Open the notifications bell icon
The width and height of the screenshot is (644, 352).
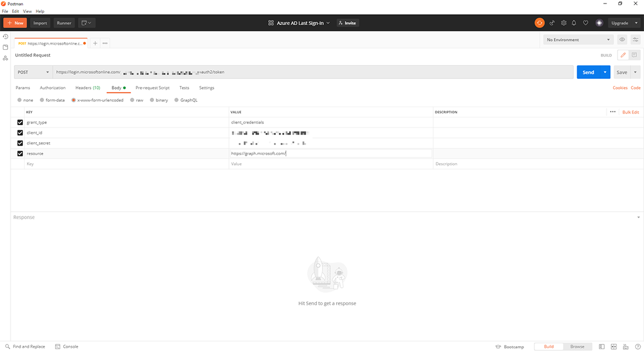point(574,23)
